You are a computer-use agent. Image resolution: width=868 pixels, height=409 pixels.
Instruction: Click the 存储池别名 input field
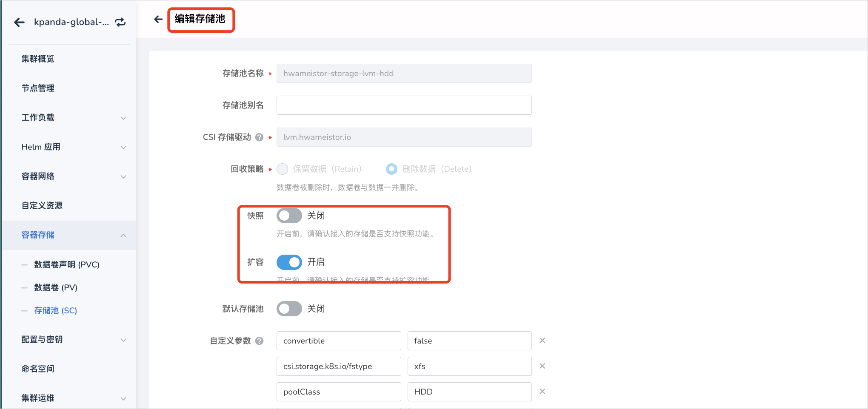coord(404,105)
